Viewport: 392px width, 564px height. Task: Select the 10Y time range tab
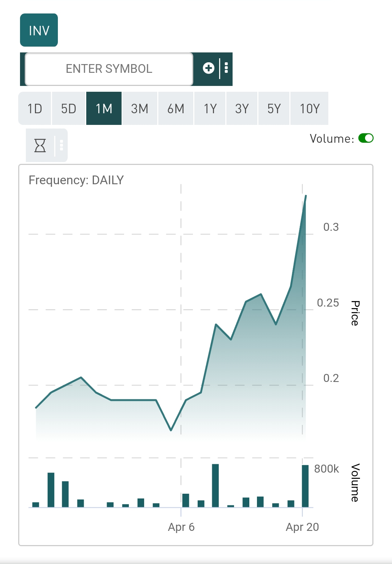point(309,109)
